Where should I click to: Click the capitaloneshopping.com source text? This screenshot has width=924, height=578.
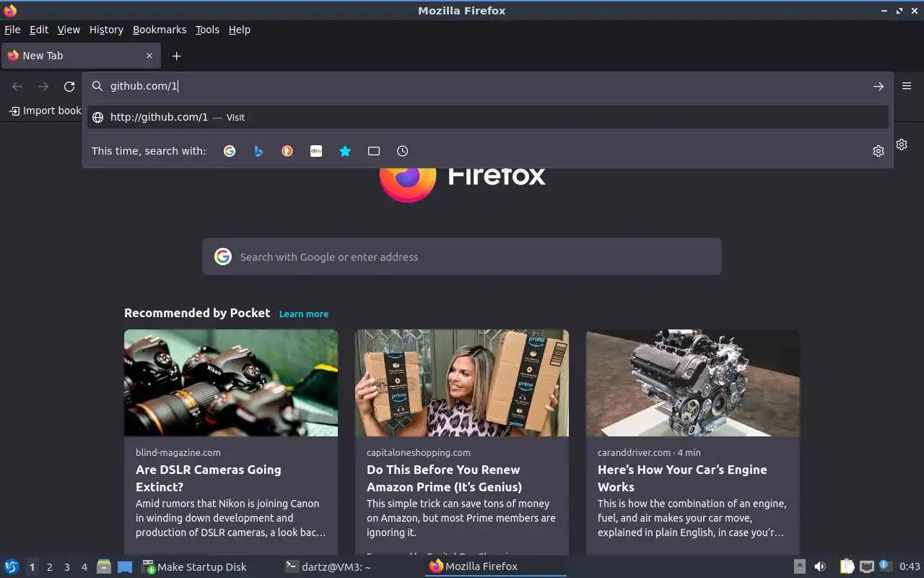(x=419, y=452)
